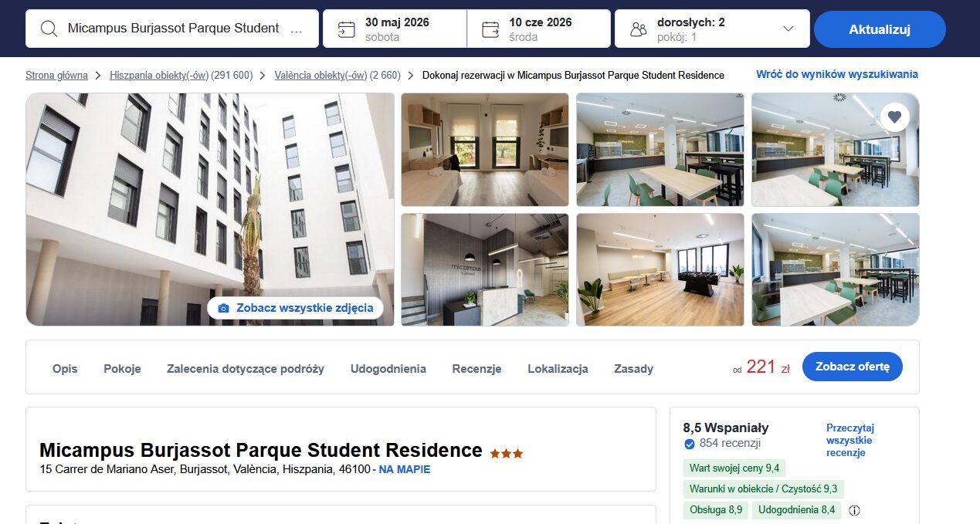Click the check-in calendar icon
The height and width of the screenshot is (524, 980).
click(x=347, y=29)
